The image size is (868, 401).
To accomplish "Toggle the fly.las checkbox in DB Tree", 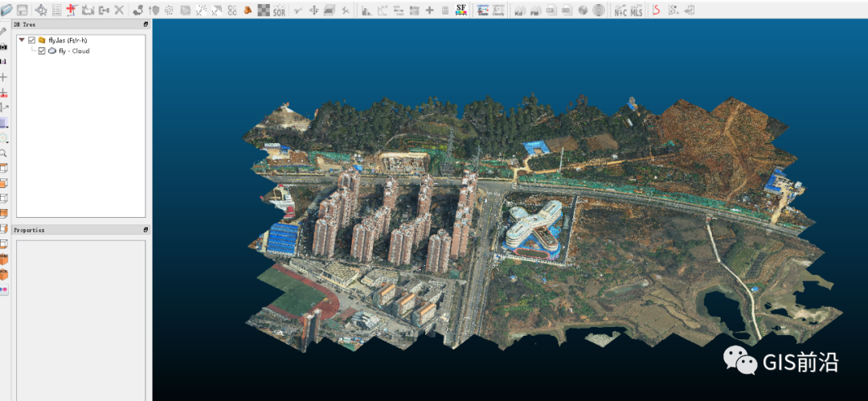I will 31,40.
